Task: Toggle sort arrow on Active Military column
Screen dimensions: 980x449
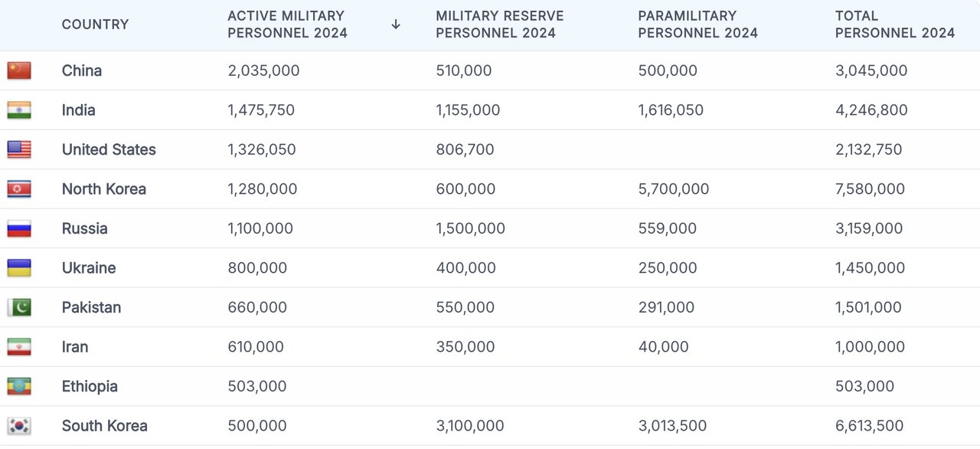Action: (396, 25)
